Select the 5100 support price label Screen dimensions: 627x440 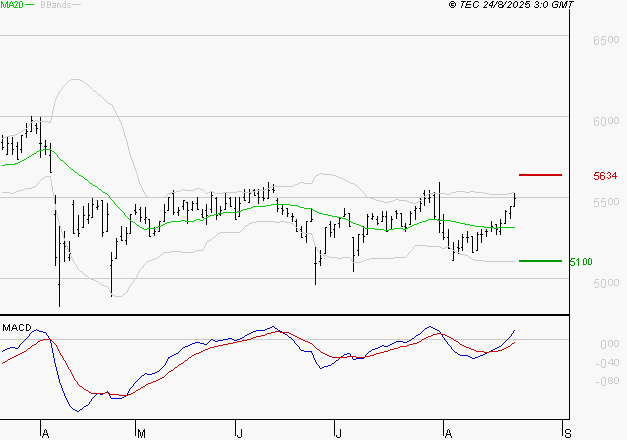tap(580, 262)
